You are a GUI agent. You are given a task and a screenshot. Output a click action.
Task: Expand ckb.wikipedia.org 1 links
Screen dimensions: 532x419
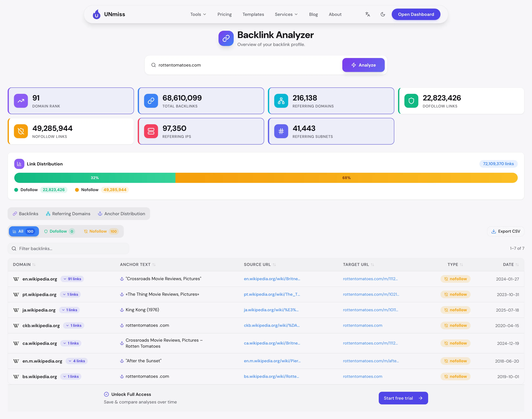[74, 326]
